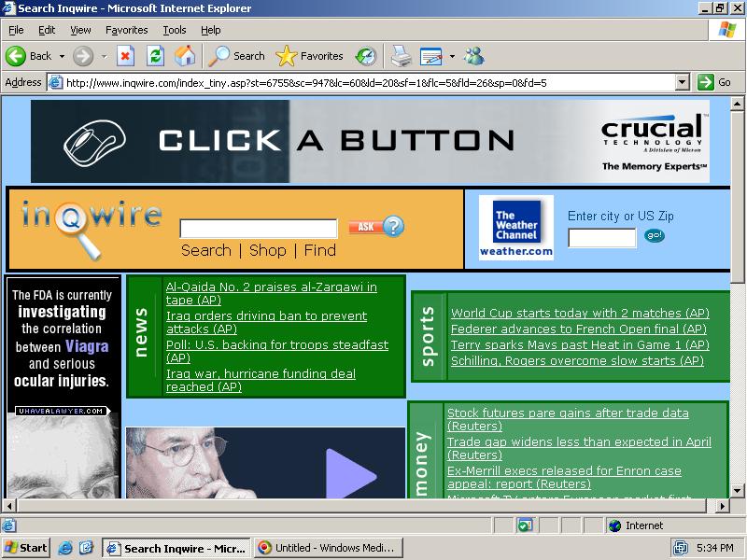Click the purple play arrow on video

351,473
